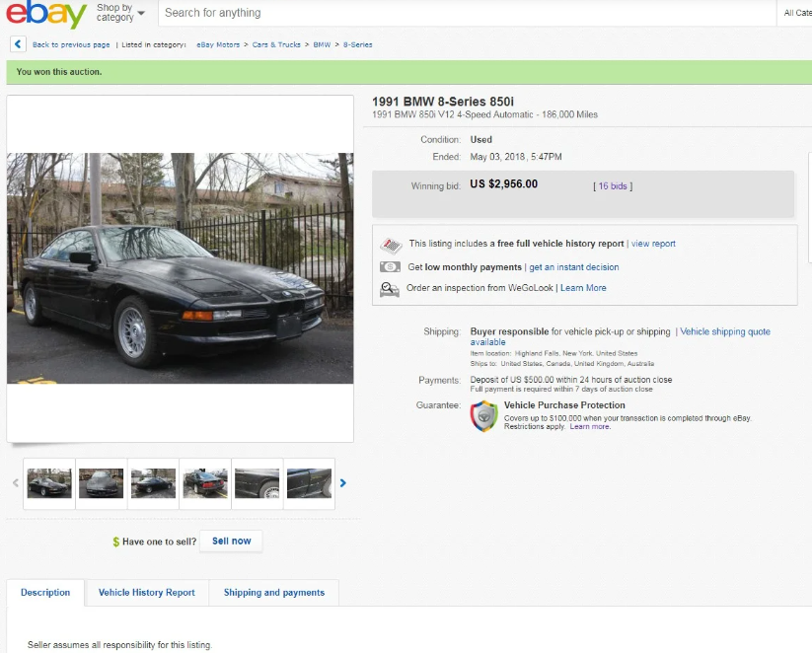The image size is (812, 653).
Task: Click the view report link
Action: 653,244
